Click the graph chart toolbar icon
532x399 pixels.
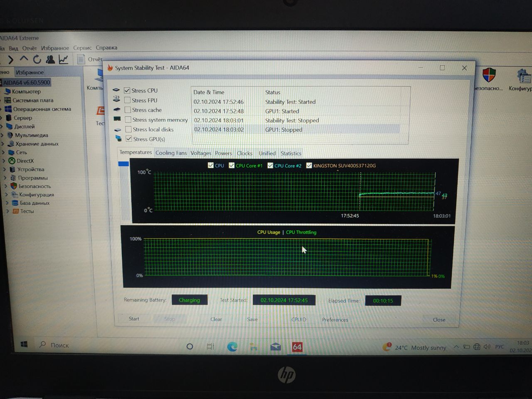coord(64,59)
